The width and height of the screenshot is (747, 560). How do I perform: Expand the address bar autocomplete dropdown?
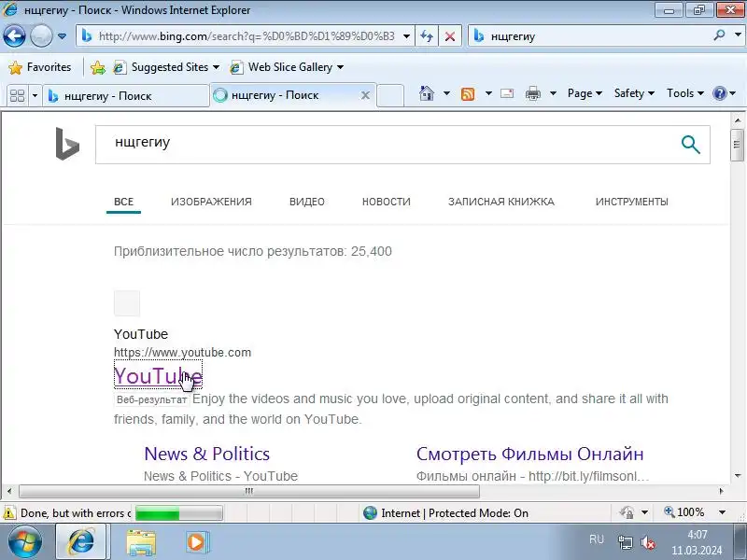(x=406, y=36)
